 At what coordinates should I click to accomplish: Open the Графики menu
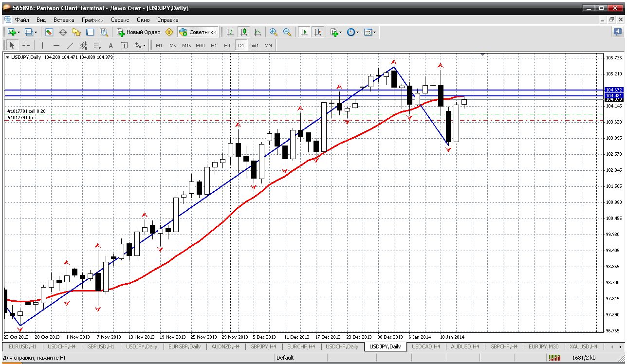92,20
